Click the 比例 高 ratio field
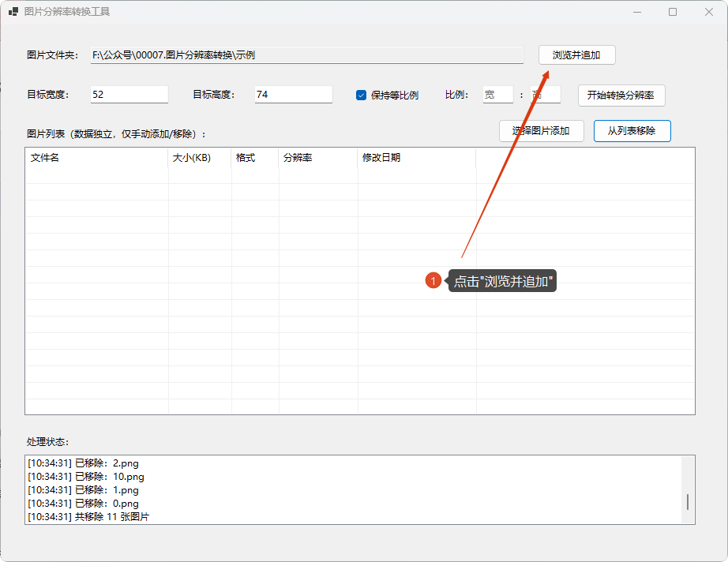The height and width of the screenshot is (562, 728). point(546,95)
